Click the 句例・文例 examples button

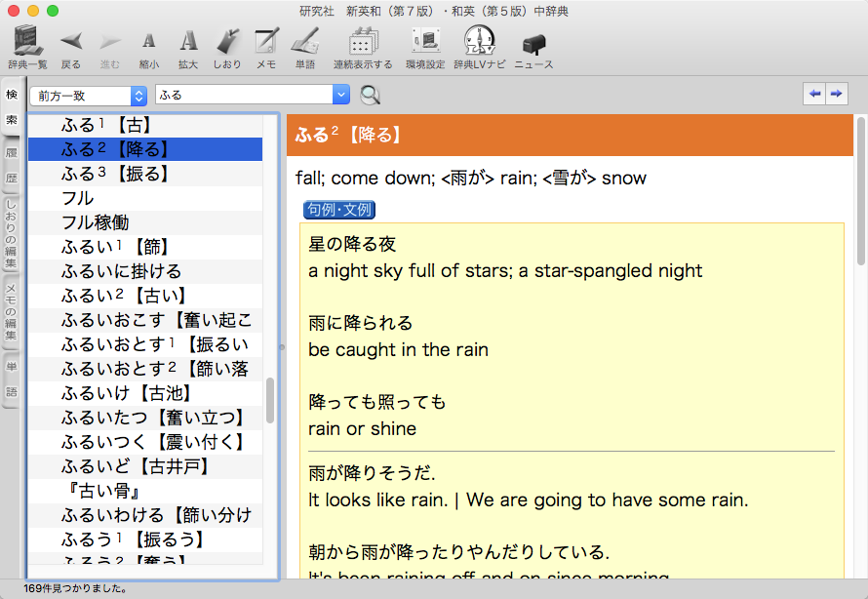338,210
